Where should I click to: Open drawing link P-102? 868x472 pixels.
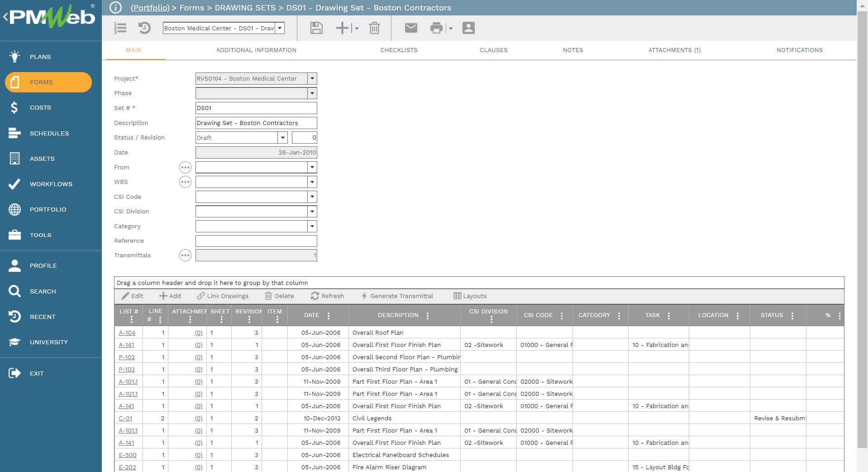click(127, 357)
